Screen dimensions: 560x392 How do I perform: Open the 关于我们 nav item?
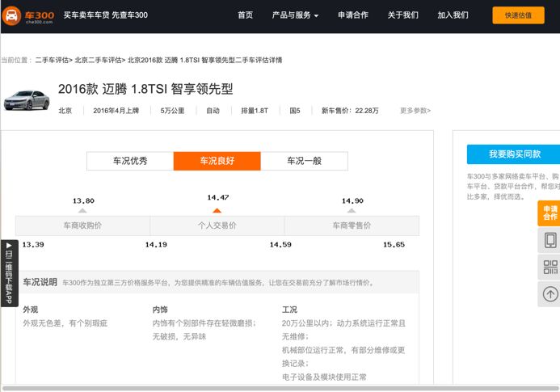pyautogui.click(x=403, y=15)
